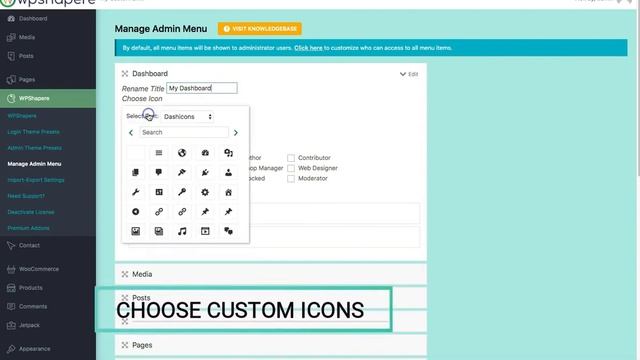Pick the home house dashicon
Screen dimensions: 640x360
(x=229, y=192)
